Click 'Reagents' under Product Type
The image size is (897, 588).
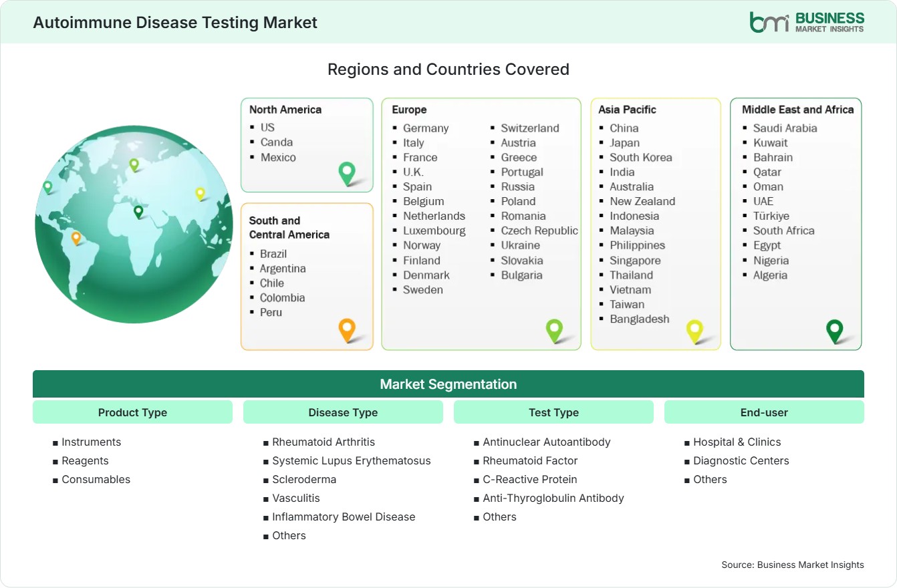(85, 460)
